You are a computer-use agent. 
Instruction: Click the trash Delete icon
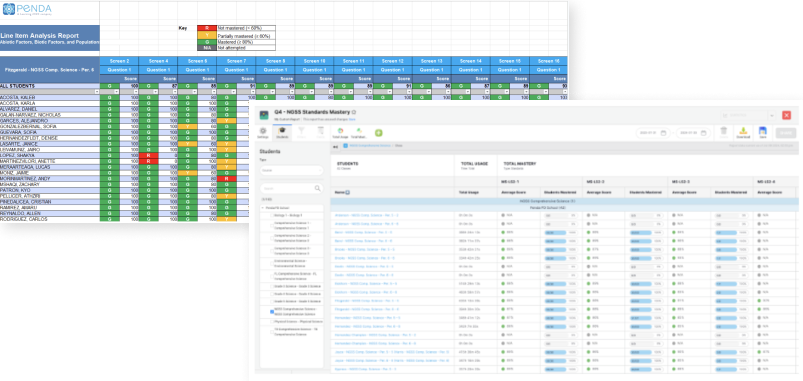pos(724,133)
